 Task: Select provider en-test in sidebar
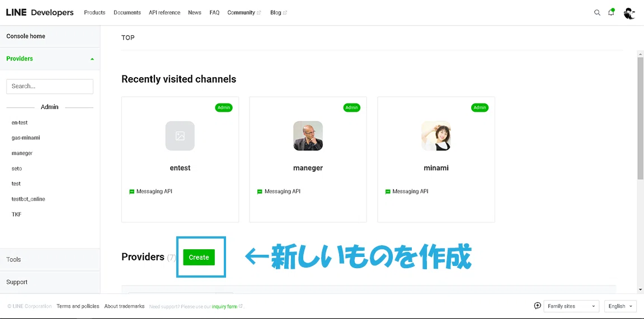(x=20, y=122)
